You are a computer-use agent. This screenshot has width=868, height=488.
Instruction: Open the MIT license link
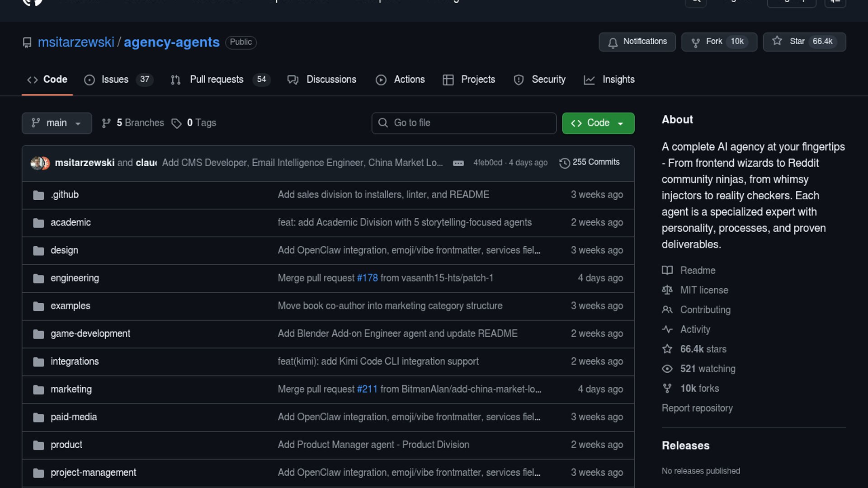tap(704, 290)
